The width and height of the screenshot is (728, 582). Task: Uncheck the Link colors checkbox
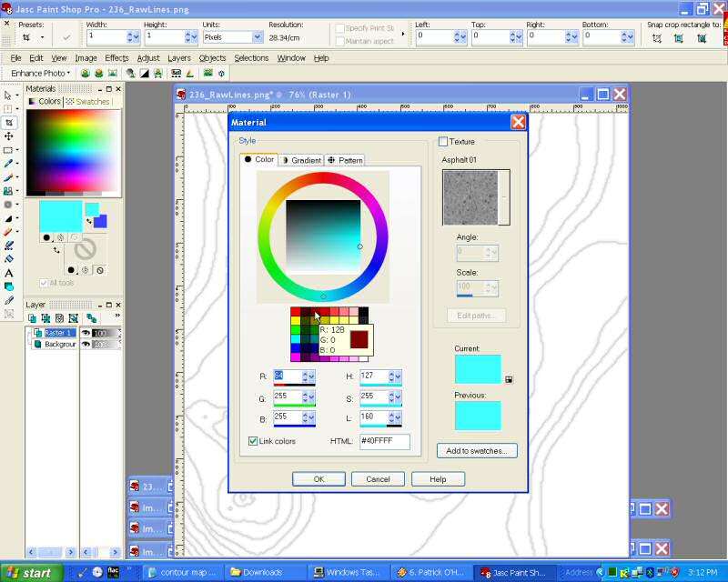pos(253,441)
